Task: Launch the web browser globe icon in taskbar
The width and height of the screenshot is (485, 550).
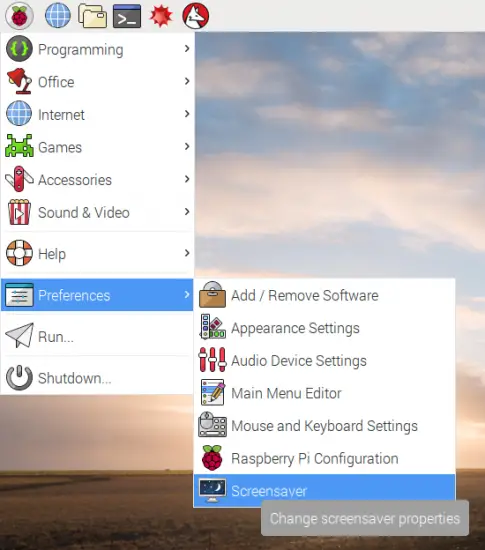Action: point(58,15)
